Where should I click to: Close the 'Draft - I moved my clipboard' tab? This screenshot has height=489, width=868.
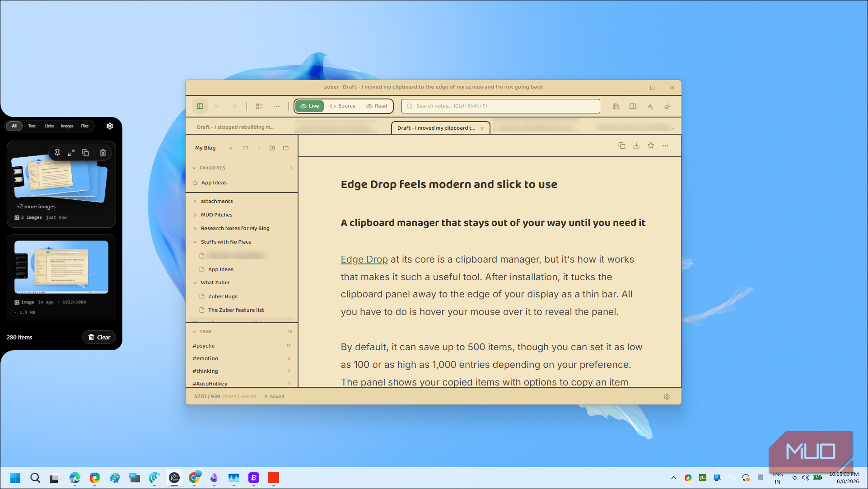(482, 128)
